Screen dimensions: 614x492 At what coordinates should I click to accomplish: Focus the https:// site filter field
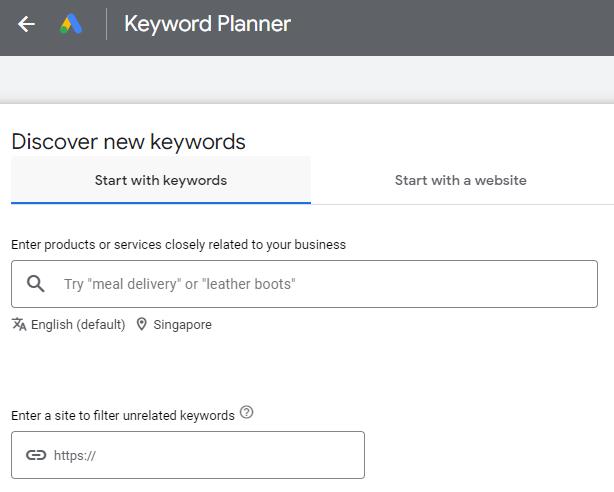pyautogui.click(x=188, y=455)
